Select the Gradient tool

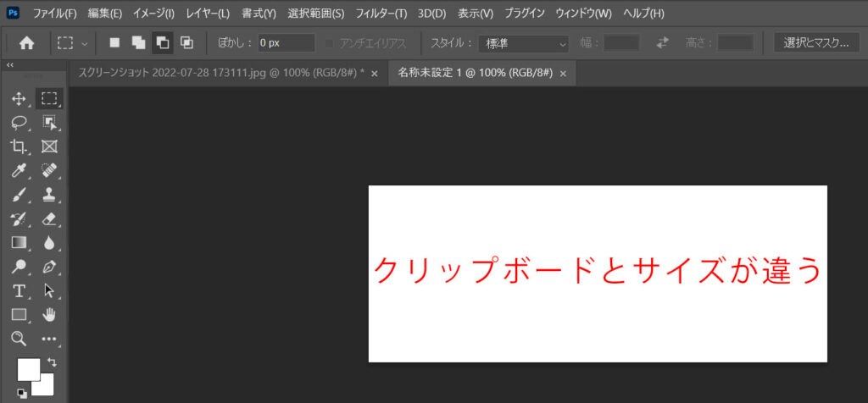(x=19, y=243)
